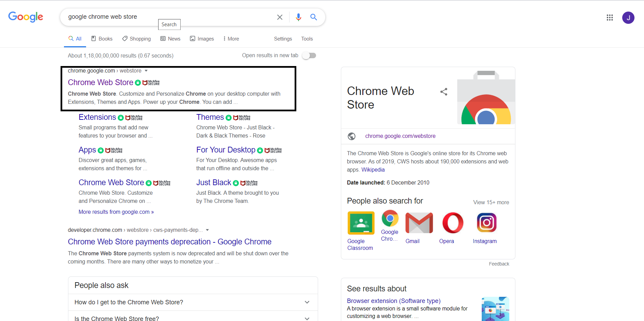Click the Google logo
Image resolution: width=644 pixels, height=321 pixels.
(x=26, y=17)
